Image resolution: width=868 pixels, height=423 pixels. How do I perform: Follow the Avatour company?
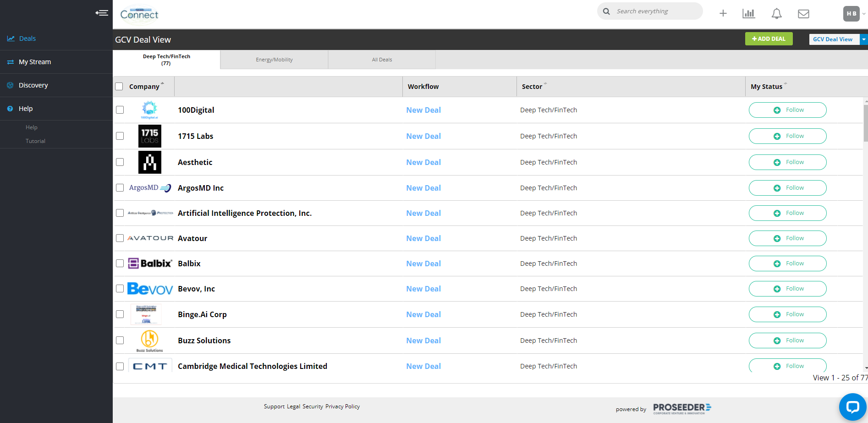[x=787, y=238]
